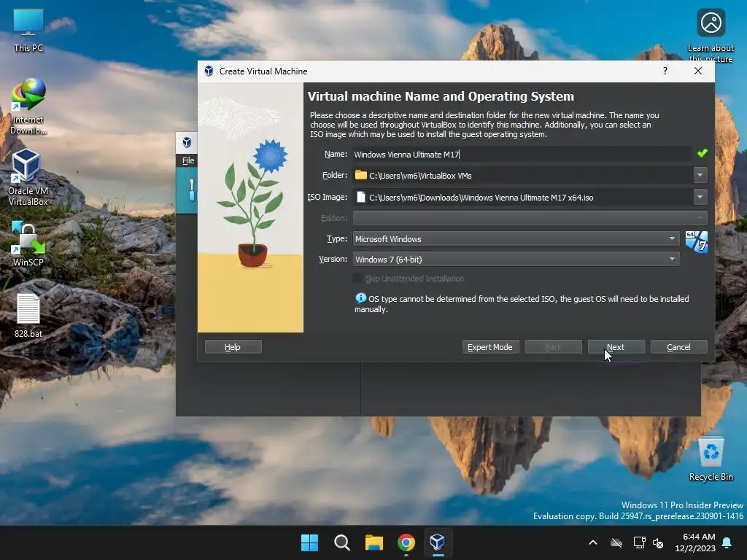Open Oracle VM VirtualBox desktop shortcut
This screenshot has width=747, height=560.
coord(28,178)
